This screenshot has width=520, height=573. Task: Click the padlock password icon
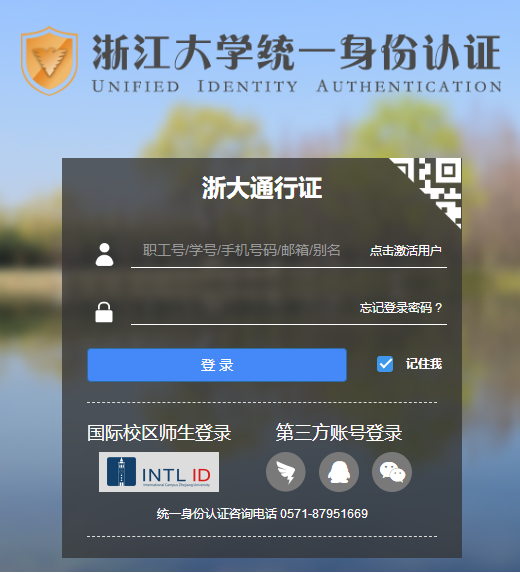pyautogui.click(x=104, y=312)
